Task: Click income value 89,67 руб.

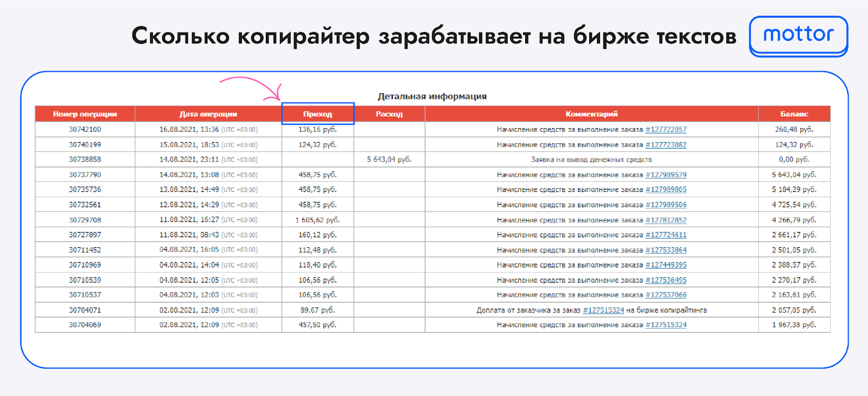Action: point(317,310)
